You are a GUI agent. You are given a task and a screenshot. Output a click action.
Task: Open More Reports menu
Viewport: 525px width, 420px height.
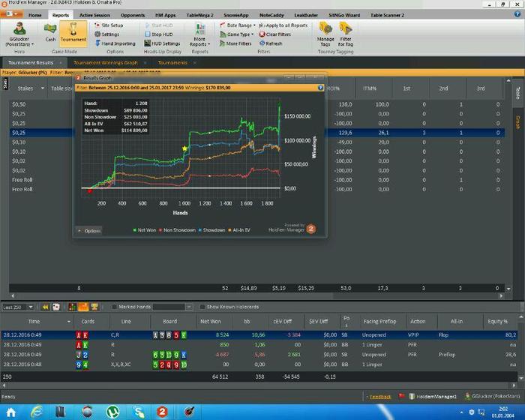pos(200,34)
